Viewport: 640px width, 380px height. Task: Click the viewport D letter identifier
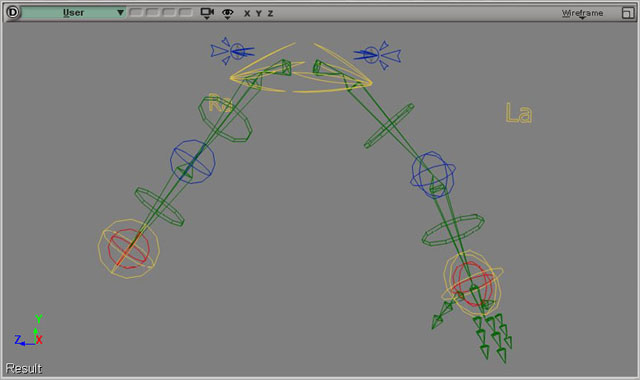pos(13,12)
